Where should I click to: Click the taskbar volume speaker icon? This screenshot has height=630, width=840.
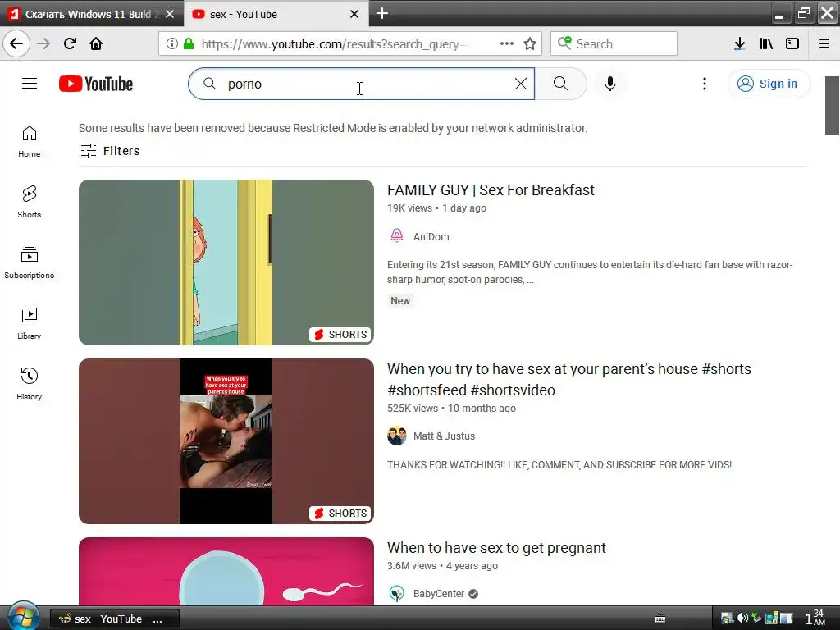coord(742,619)
